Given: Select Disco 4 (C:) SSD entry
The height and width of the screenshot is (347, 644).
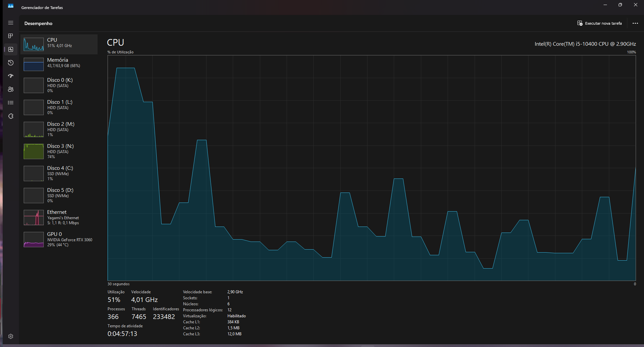Looking at the screenshot, I should click(x=59, y=173).
